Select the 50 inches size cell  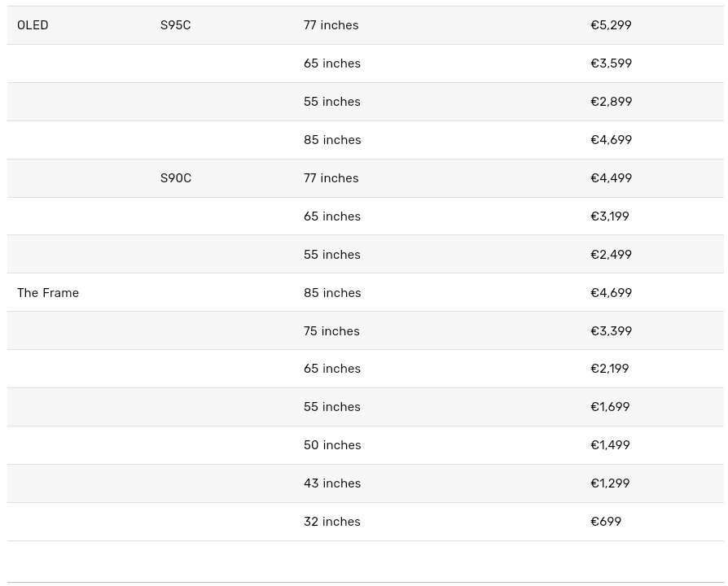tap(331, 445)
